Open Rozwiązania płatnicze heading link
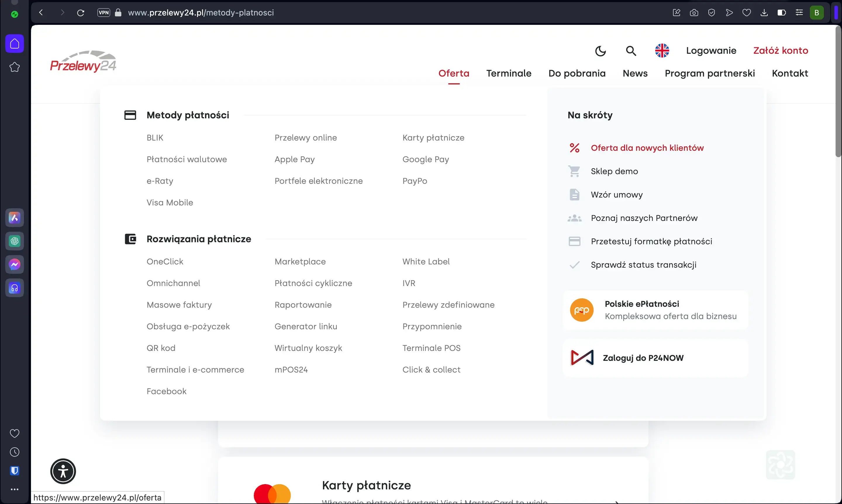 click(x=199, y=239)
